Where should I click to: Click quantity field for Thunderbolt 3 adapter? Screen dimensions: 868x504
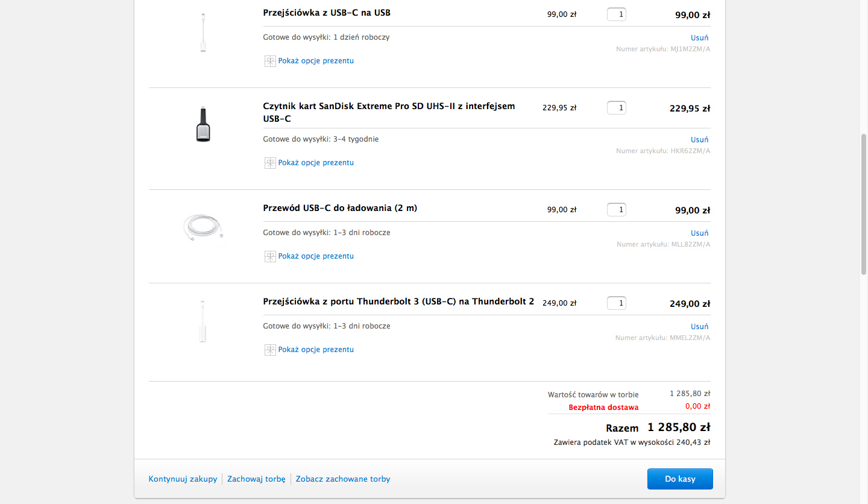[x=616, y=303]
